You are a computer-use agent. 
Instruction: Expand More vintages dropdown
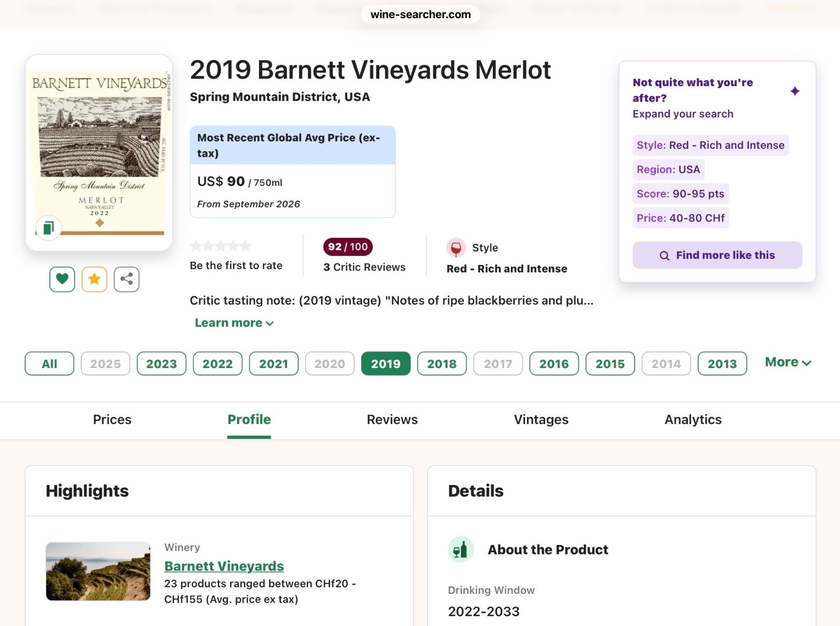pos(788,362)
